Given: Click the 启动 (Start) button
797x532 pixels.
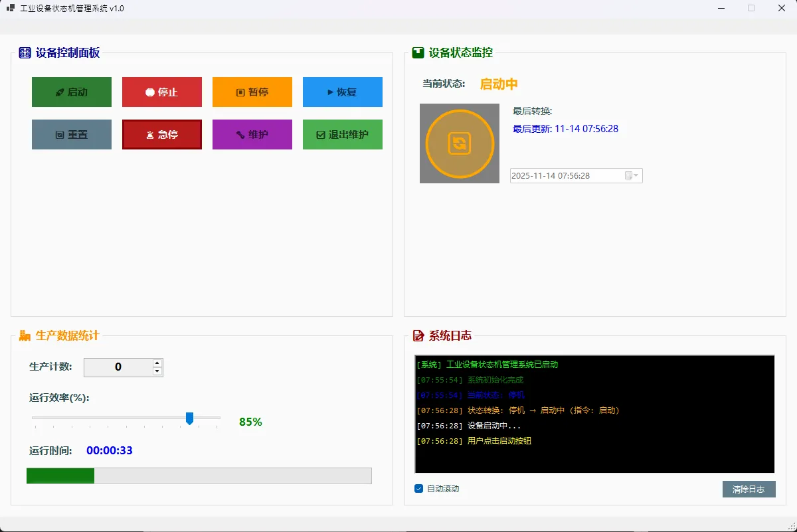Looking at the screenshot, I should pos(72,92).
